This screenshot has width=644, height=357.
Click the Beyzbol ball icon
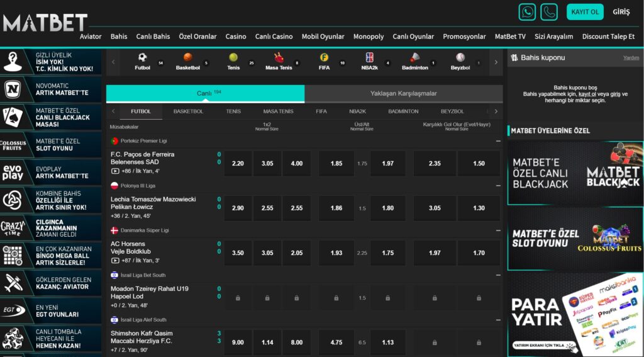460,58
